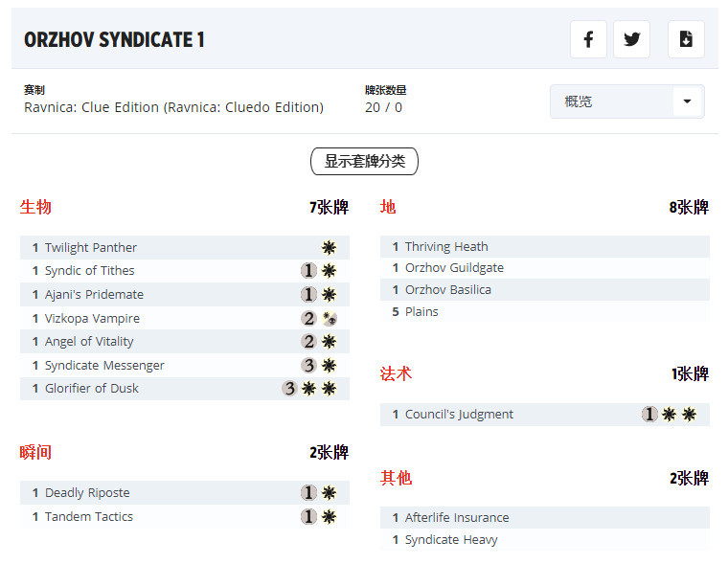Click the dropdown arrow beside 概览
728x564 pixels.
[x=687, y=102]
